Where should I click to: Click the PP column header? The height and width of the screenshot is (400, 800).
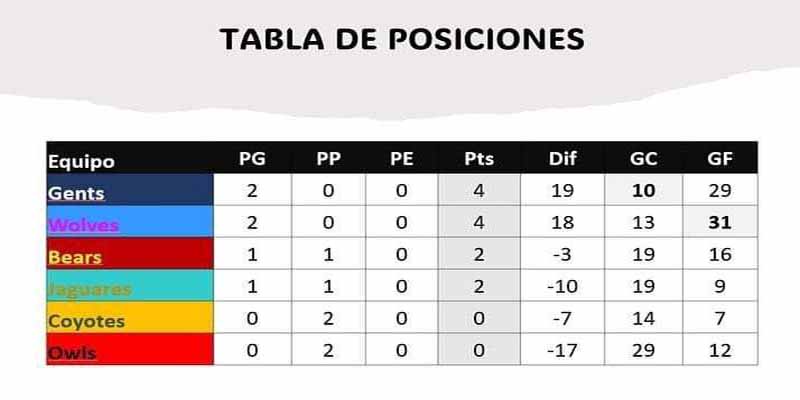[x=328, y=159]
